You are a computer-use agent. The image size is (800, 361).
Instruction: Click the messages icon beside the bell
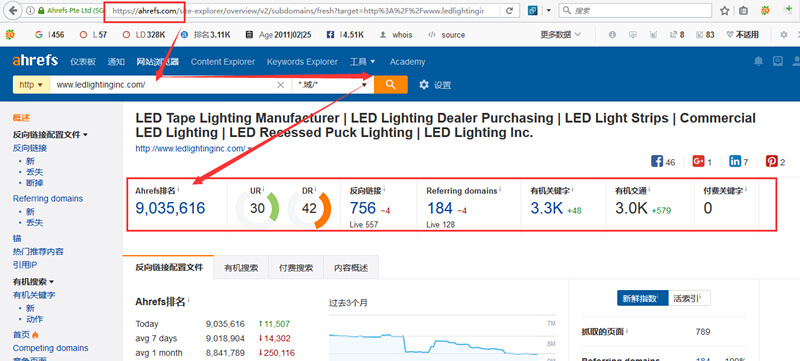coord(778,61)
